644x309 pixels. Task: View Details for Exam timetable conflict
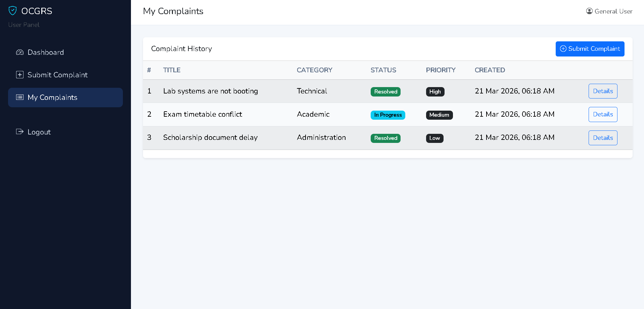click(603, 114)
